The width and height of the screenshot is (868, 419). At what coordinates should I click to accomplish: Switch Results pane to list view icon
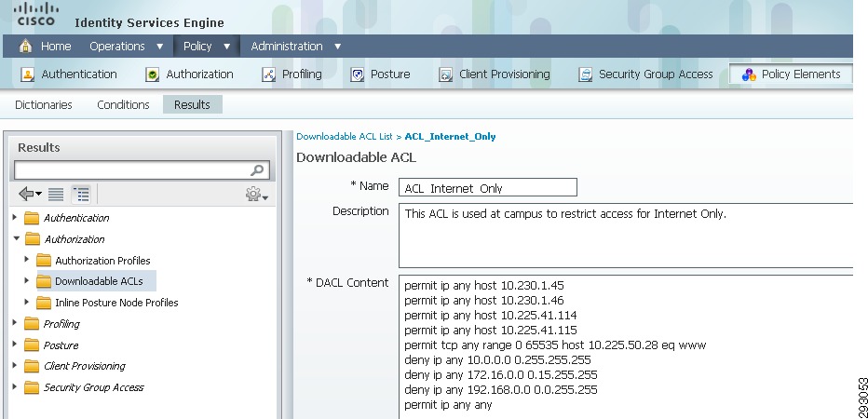point(56,195)
